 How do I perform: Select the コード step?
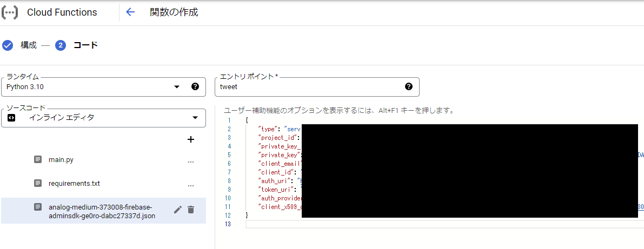pyautogui.click(x=85, y=45)
